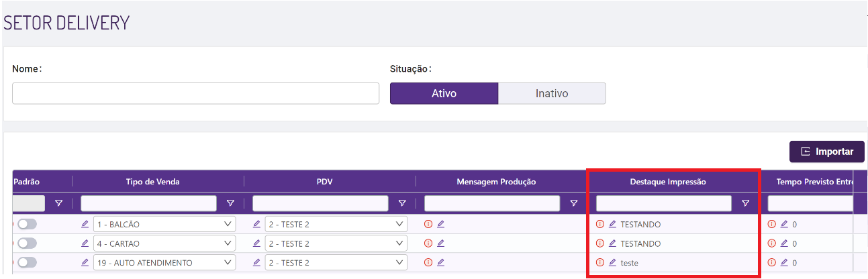Toggle Padrão switch for BALCÃO row

pos(27,224)
